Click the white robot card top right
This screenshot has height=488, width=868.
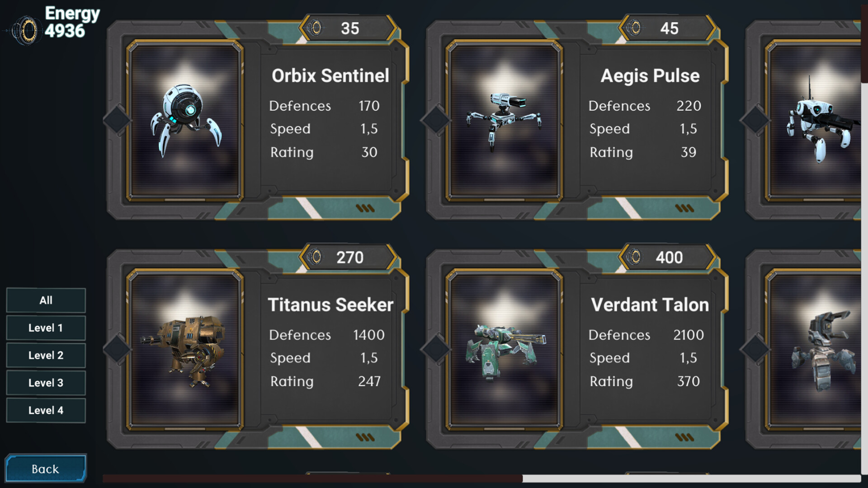[814, 120]
